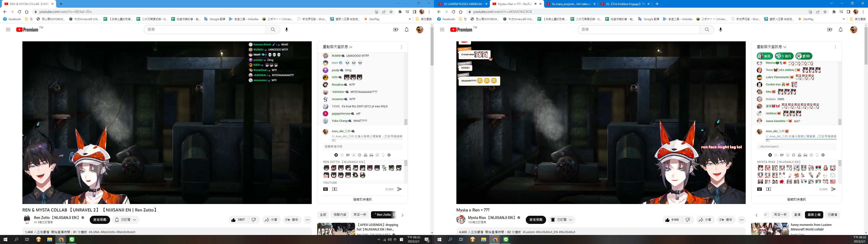
Task: Click voice search microphone in left window
Action: (287, 30)
